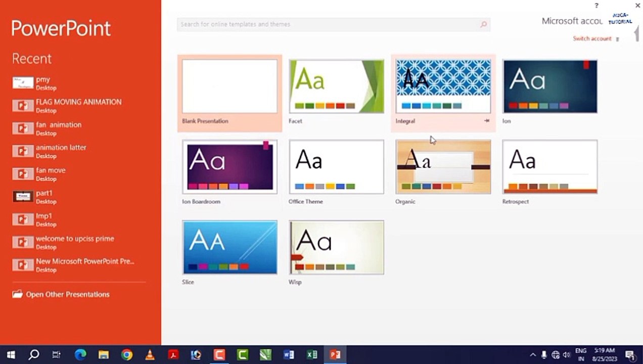Open the notification center icon
This screenshot has height=364, width=643.
[x=630, y=355]
